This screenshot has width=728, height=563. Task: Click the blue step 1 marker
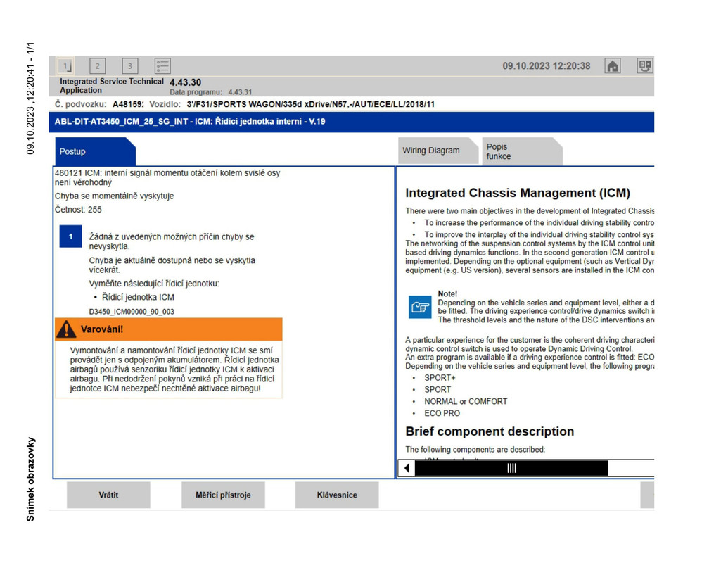[70, 236]
